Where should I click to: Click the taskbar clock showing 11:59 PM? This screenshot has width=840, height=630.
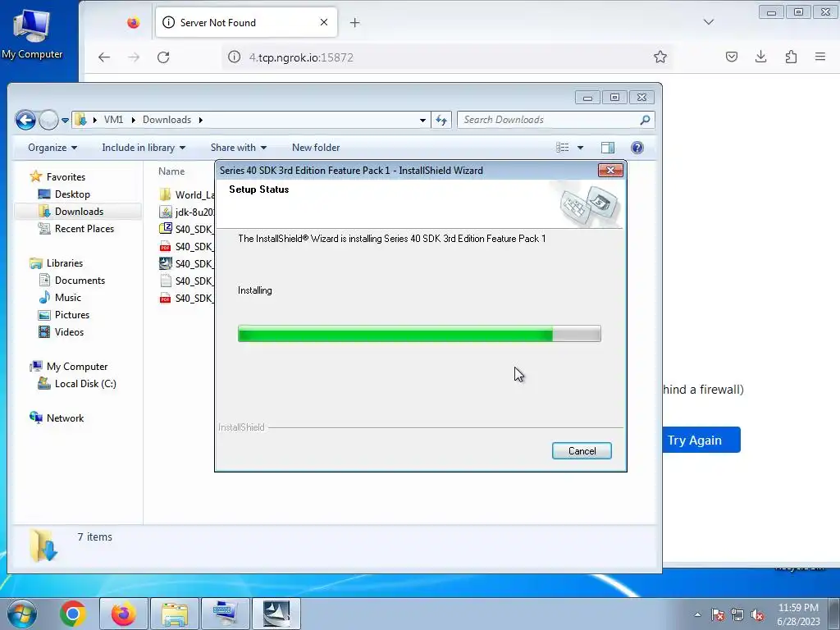point(798,614)
